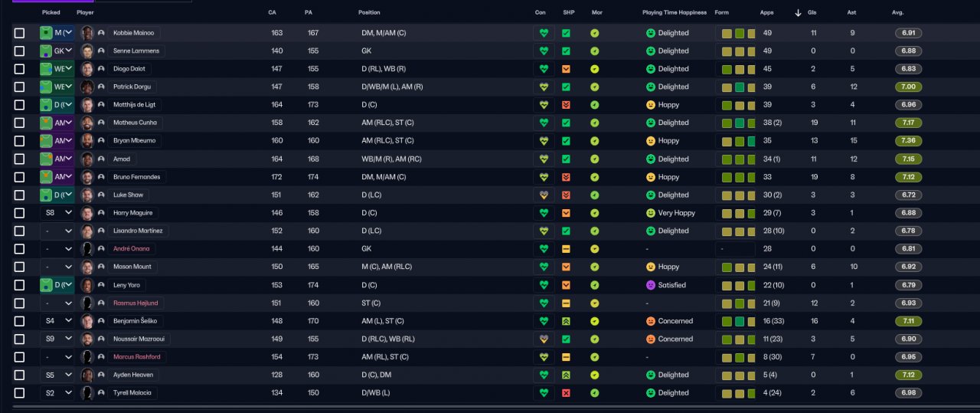Click Kobbie Mainoo's condition heart icon
The image size is (980, 413).
click(544, 33)
